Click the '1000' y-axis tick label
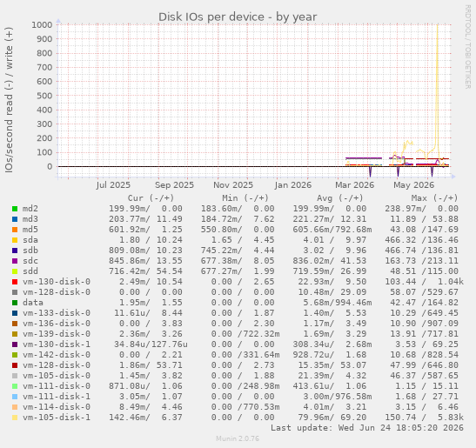This screenshot has height=448, width=476. pos(42,24)
